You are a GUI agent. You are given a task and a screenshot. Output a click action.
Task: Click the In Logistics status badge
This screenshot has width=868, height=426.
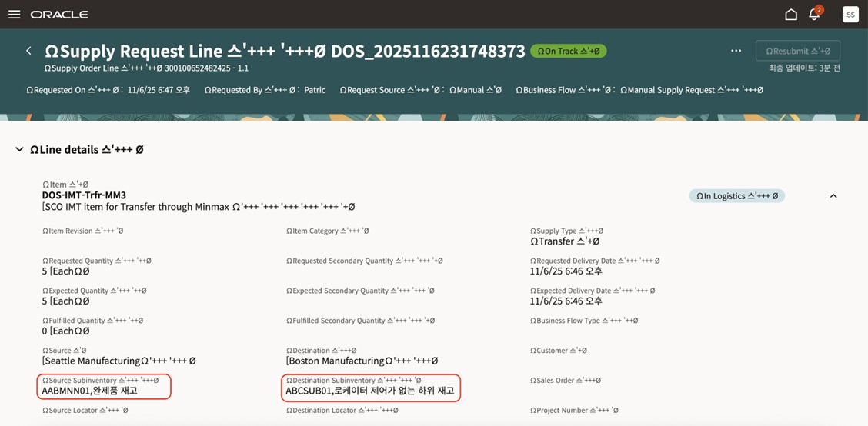[737, 196]
